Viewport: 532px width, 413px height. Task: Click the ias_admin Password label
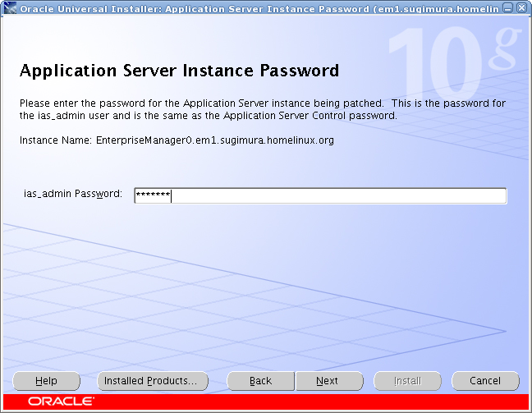pyautogui.click(x=72, y=194)
